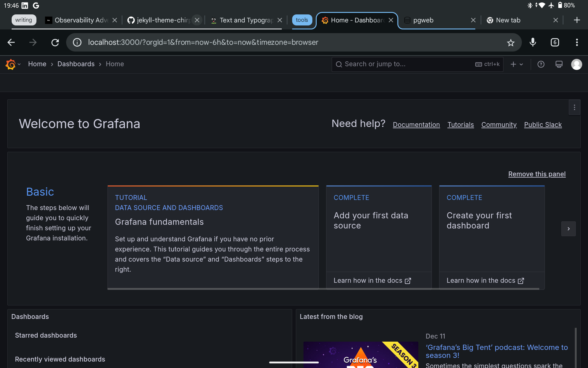The width and height of the screenshot is (588, 368).
Task: Click the news monitor icon in header
Action: (x=559, y=64)
